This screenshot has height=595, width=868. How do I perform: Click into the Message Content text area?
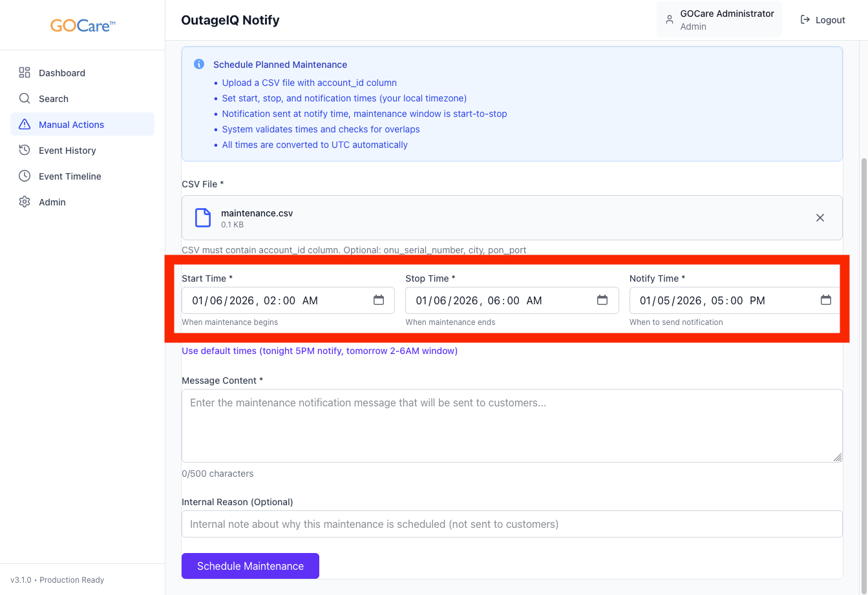[511, 426]
